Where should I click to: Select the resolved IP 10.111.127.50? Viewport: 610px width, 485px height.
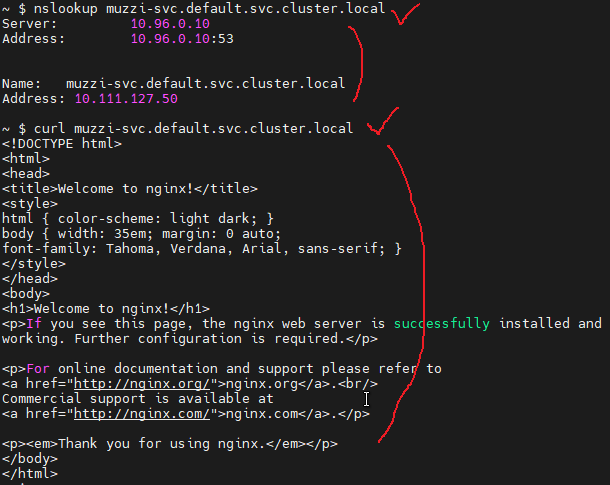tap(126, 99)
